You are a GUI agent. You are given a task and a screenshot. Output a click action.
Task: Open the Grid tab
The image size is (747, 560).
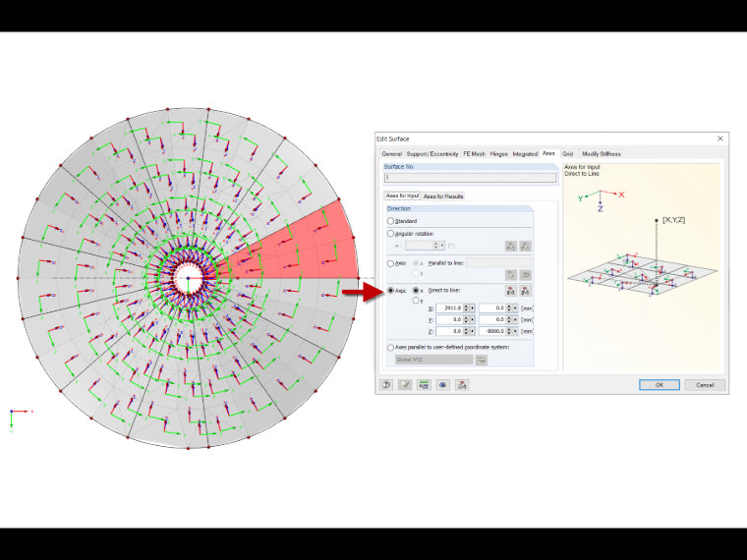567,154
